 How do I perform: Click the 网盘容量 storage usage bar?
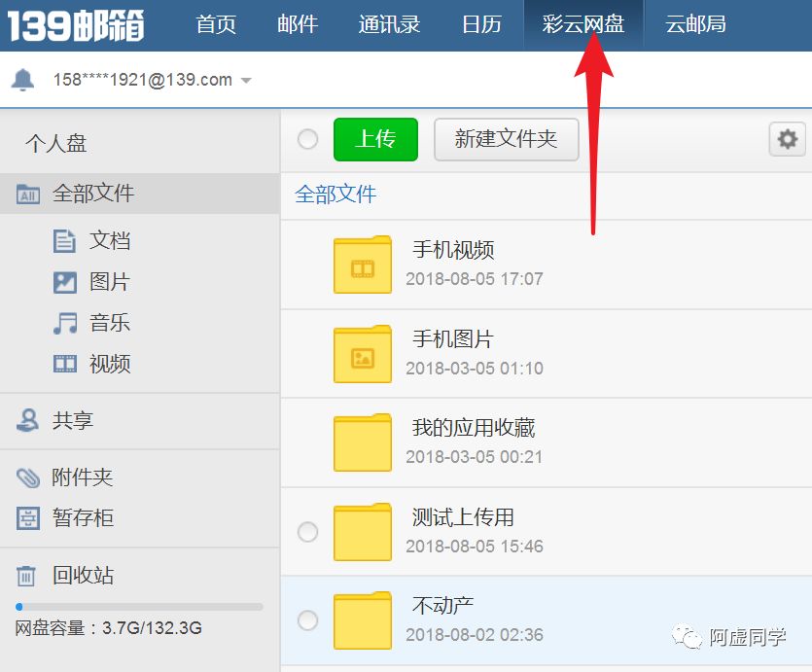(x=139, y=606)
